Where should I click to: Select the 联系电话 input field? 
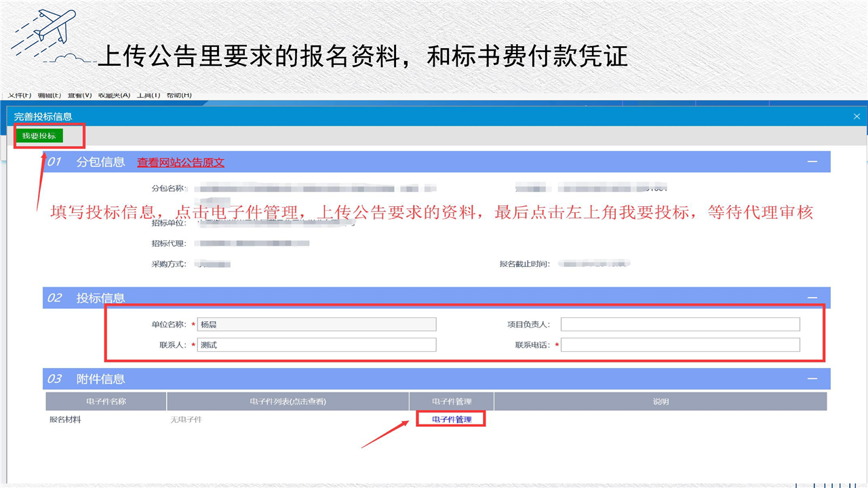point(680,345)
